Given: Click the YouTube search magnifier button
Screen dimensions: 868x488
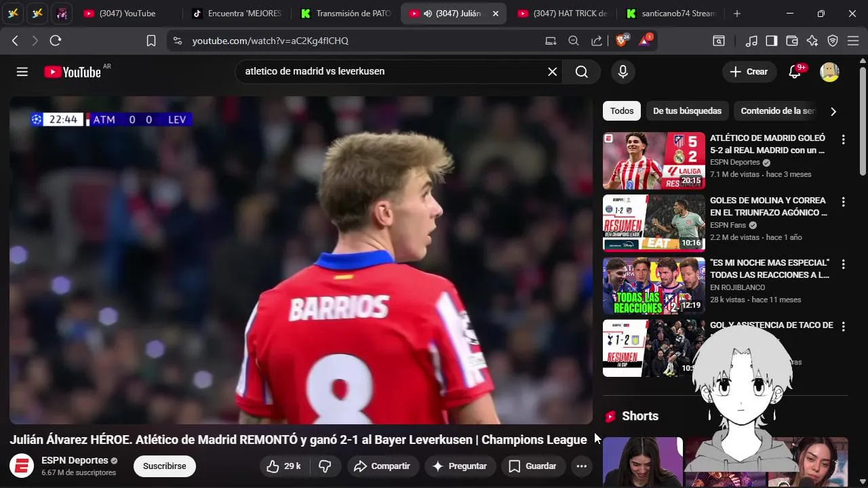Looking at the screenshot, I should point(582,72).
